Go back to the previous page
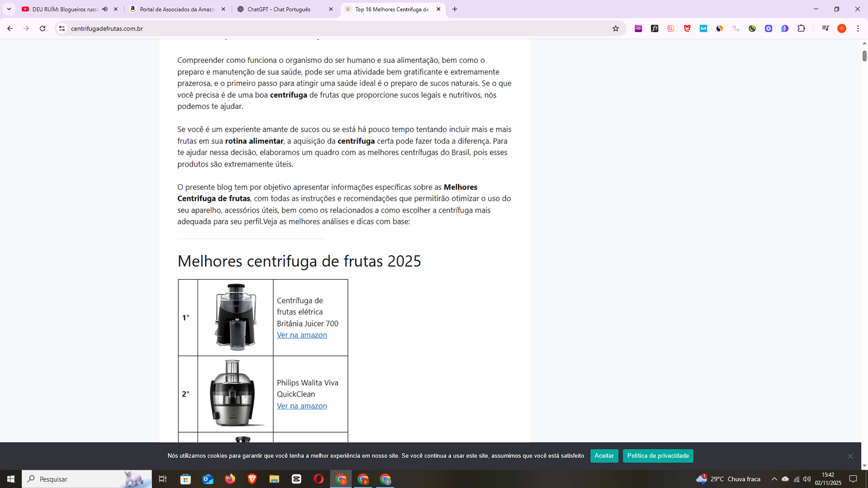This screenshot has height=488, width=868. click(10, 29)
